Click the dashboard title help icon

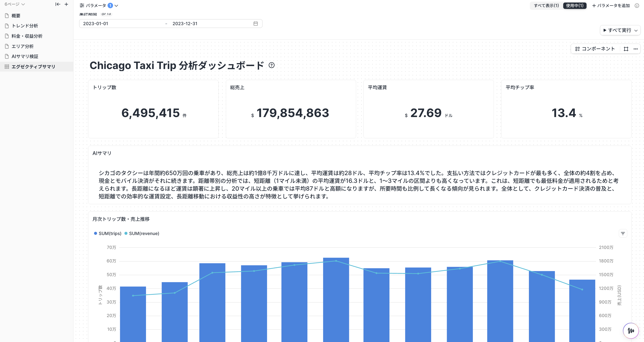click(271, 65)
